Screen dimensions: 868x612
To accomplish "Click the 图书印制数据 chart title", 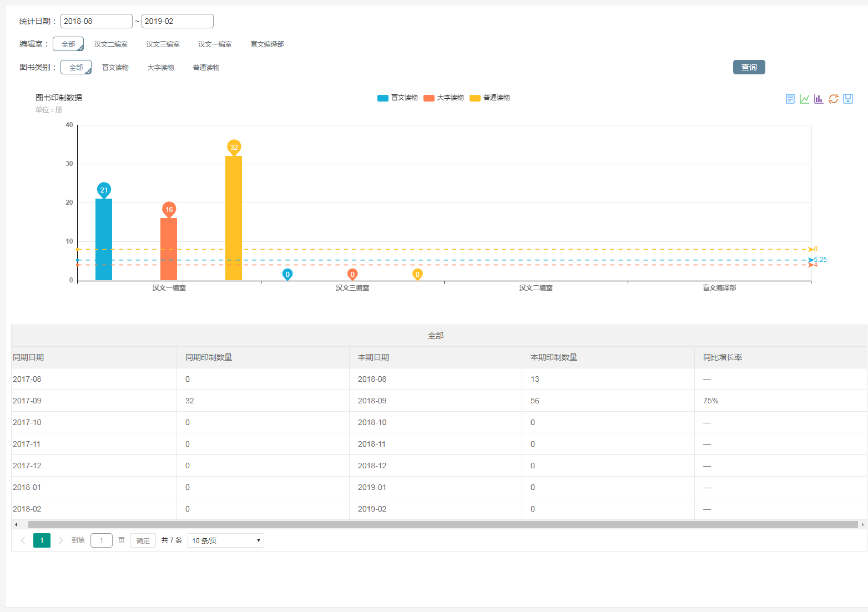I will [x=59, y=98].
